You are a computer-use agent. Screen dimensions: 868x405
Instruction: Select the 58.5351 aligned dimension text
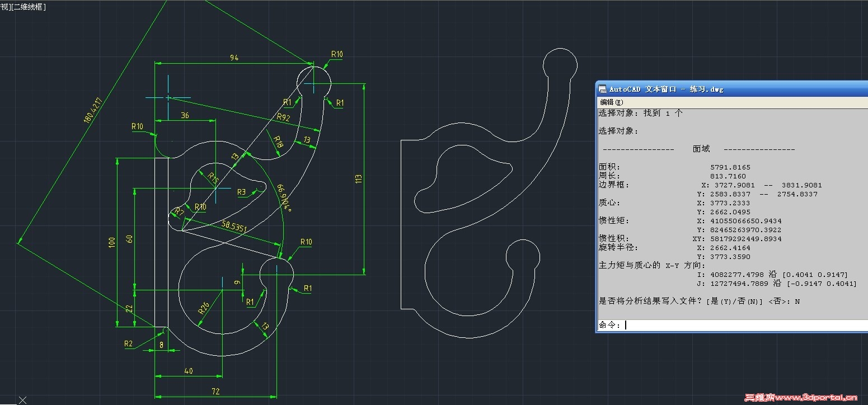[234, 227]
